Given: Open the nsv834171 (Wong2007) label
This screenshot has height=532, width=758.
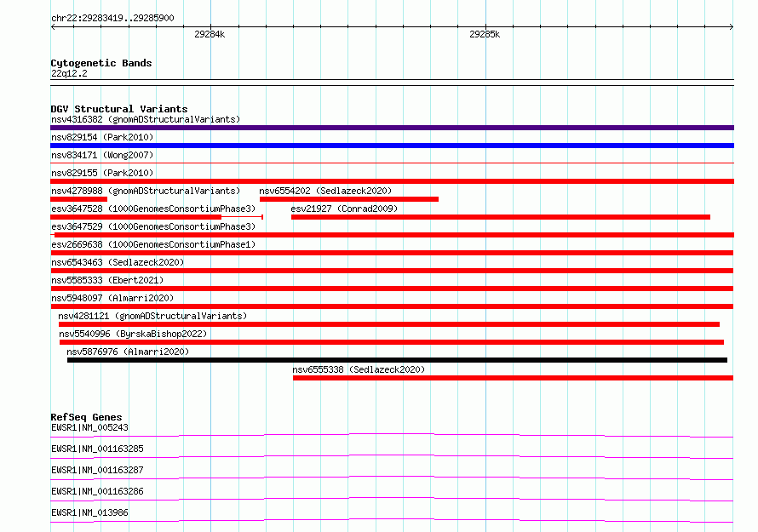Looking at the screenshot, I should [x=102, y=155].
